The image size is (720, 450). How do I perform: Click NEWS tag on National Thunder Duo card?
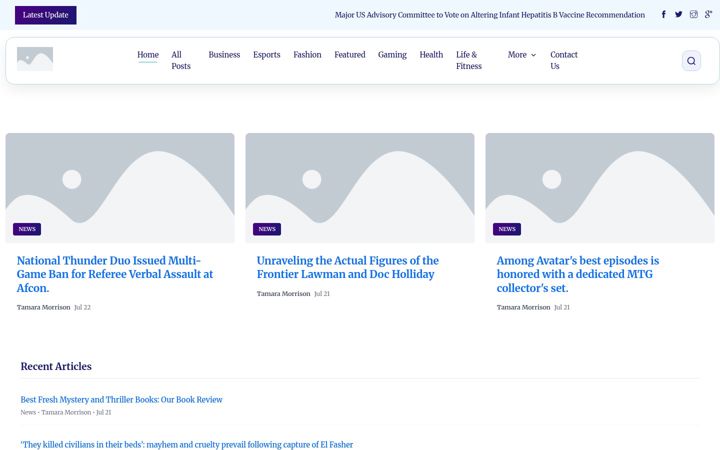point(27,229)
